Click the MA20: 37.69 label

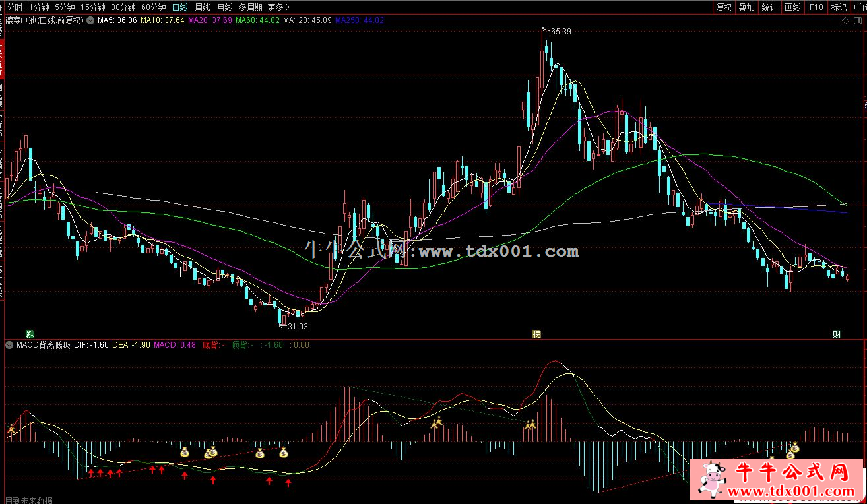coord(210,20)
